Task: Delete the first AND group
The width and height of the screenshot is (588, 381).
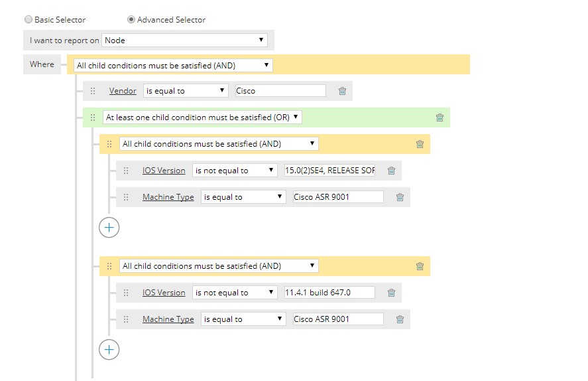Action: click(x=420, y=144)
